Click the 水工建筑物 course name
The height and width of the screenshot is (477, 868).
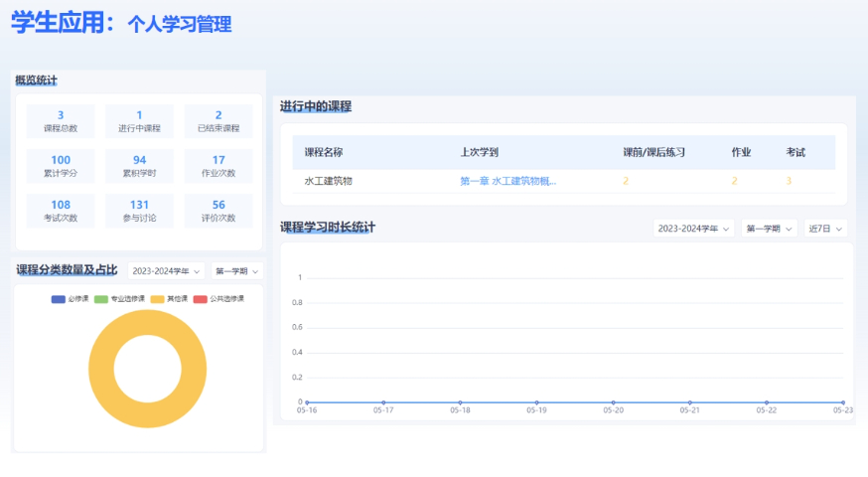point(329,181)
